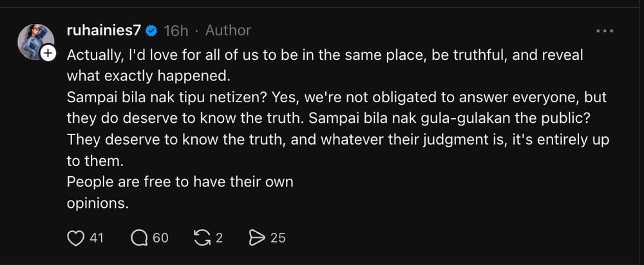
Task: Click the text "Sampai bila nak tipu netizen?"
Action: click(x=156, y=98)
